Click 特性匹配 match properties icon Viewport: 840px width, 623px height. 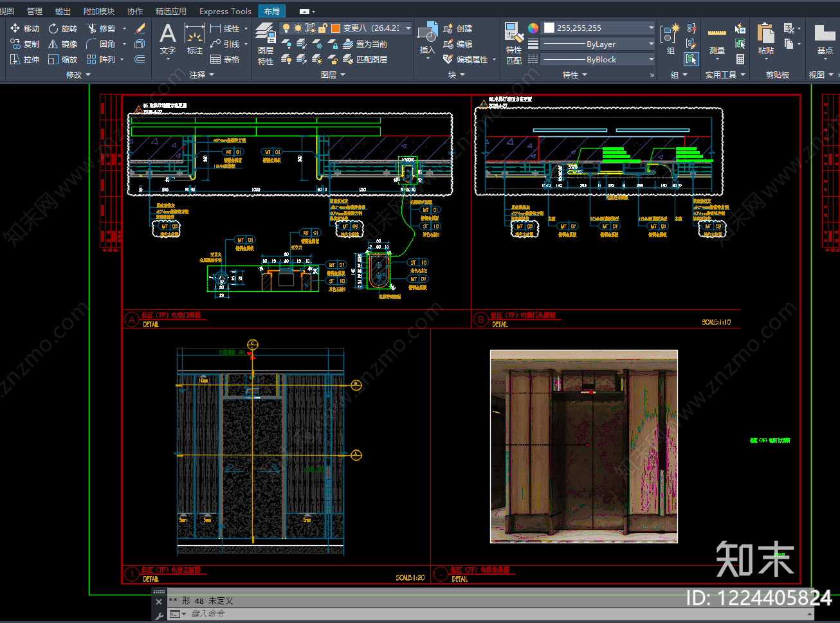coord(514,44)
